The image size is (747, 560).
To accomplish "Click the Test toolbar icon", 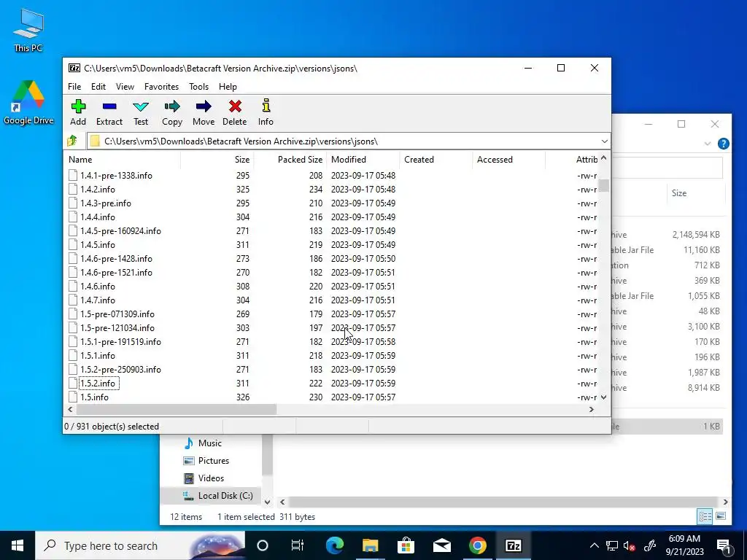I will pos(141,112).
